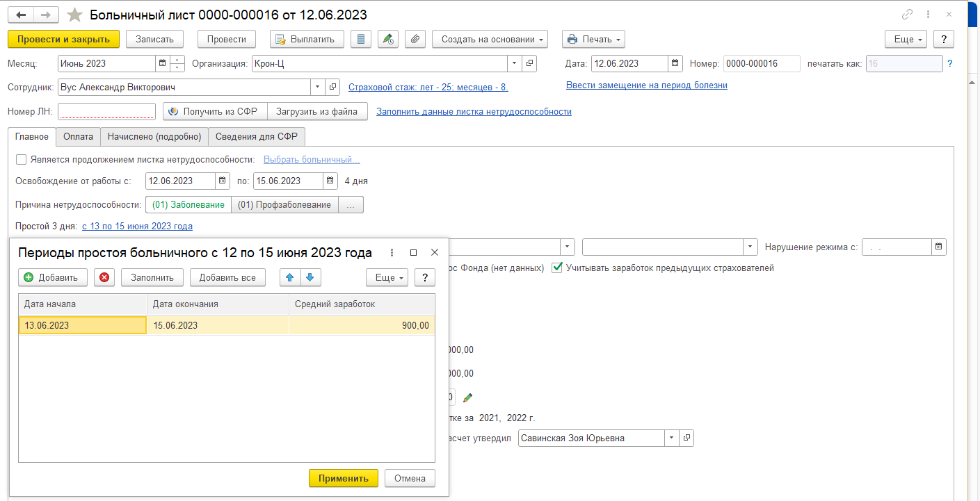
Task: Open the 'Печать' dropdown menu
Action: point(593,40)
